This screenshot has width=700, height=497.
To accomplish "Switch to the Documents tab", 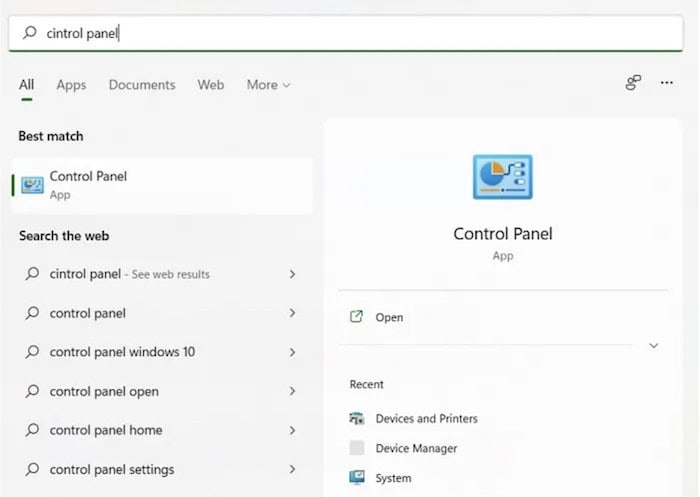I will pyautogui.click(x=142, y=85).
